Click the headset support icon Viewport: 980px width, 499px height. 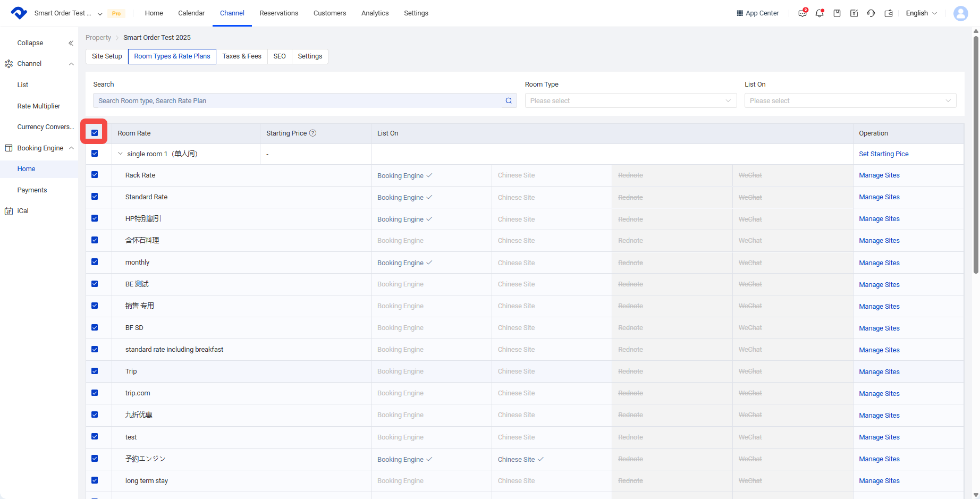871,13
